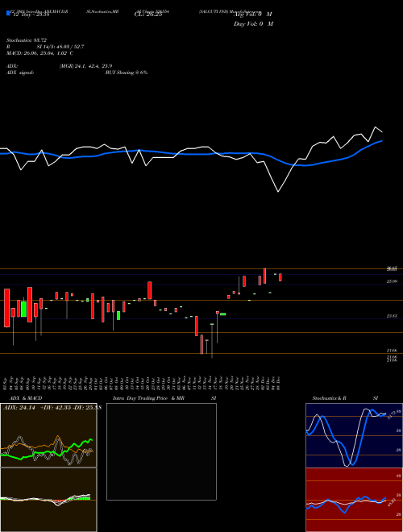Click the 23.83 price axis label
403x532 pixels.
click(393, 316)
